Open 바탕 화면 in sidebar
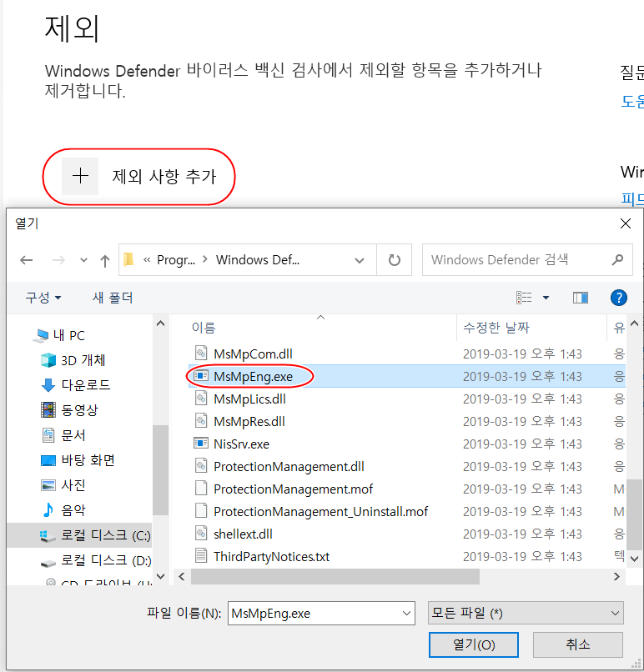 click(x=78, y=460)
